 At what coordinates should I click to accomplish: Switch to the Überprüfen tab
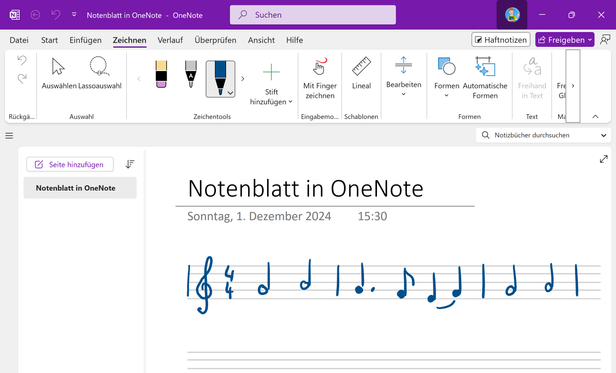215,40
